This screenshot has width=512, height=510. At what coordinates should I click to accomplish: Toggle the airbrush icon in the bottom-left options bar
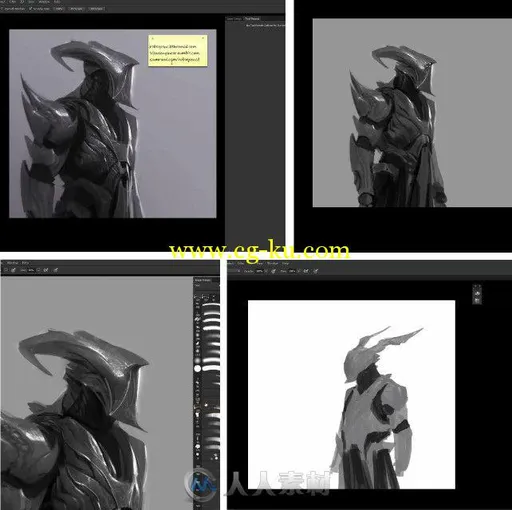coord(46,270)
